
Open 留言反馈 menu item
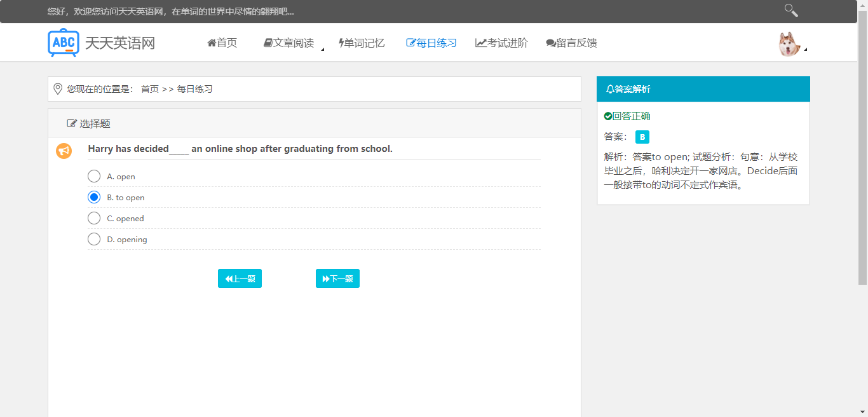point(571,43)
